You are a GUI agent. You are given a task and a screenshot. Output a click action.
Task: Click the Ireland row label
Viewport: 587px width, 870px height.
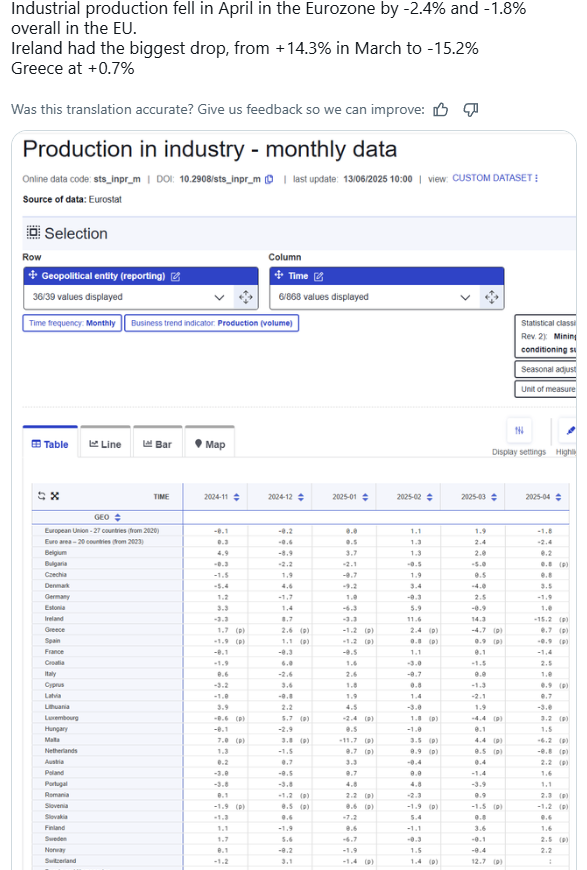[x=54, y=619]
